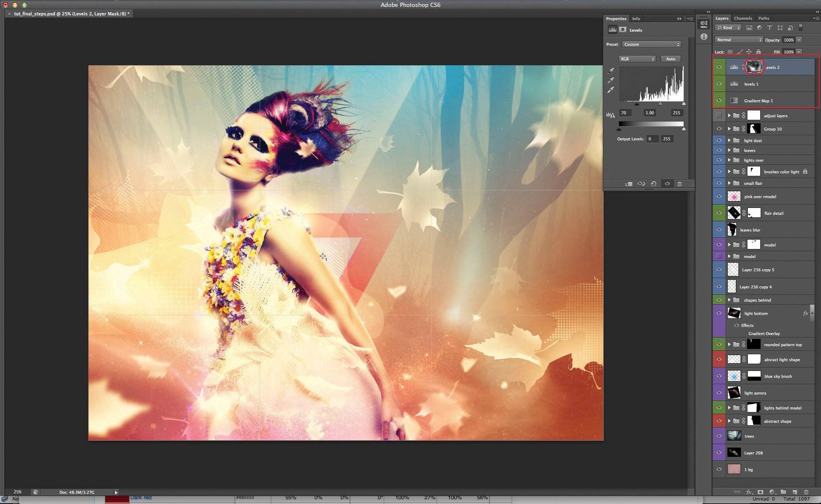Click the clip to layer icon in Properties

(628, 184)
